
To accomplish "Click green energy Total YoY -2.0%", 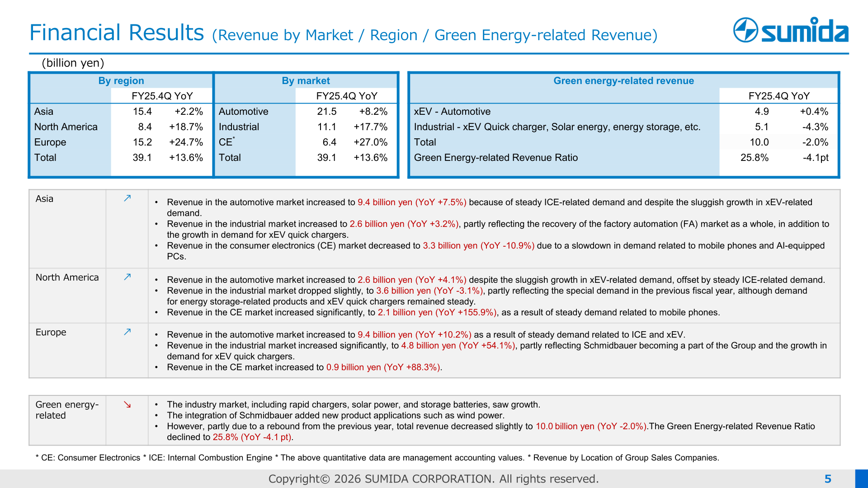I will (816, 142).
